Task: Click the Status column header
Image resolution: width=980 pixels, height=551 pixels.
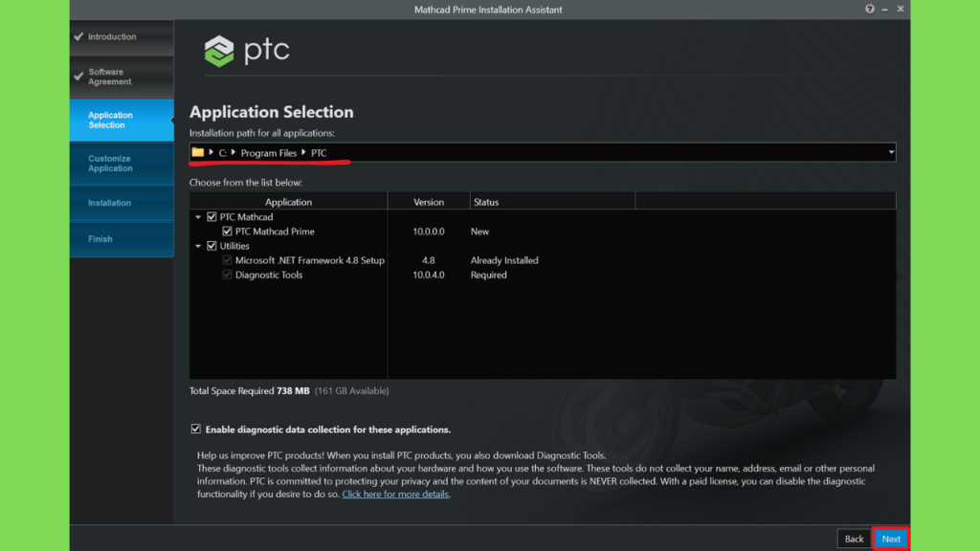Action: pos(552,202)
